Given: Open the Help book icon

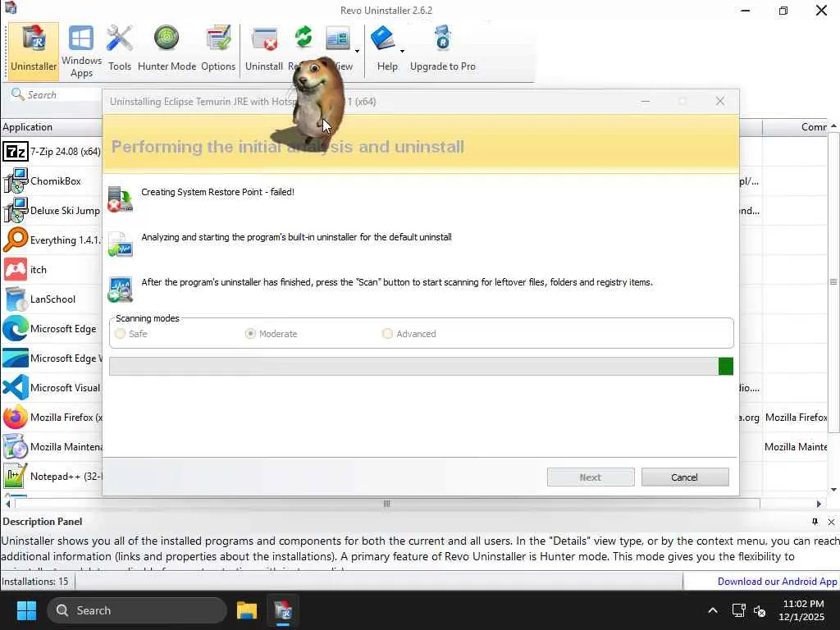Looking at the screenshot, I should tap(383, 39).
